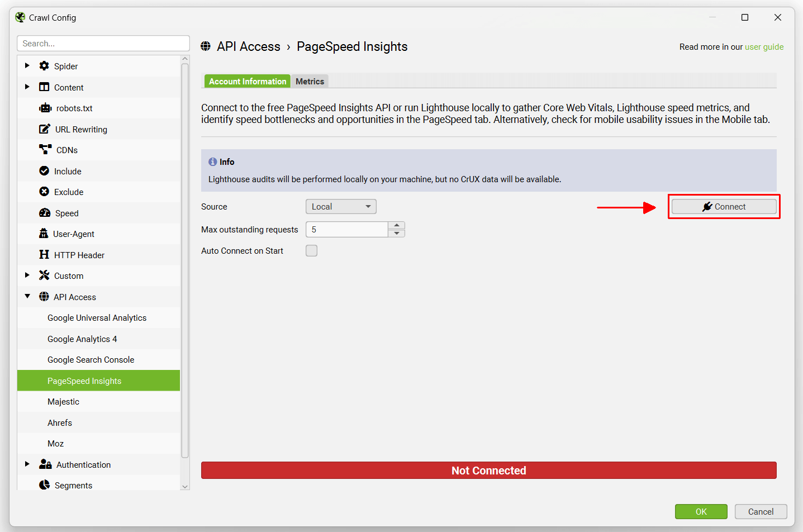803x532 pixels.
Task: Expand the Custom tree node
Action: [27, 275]
